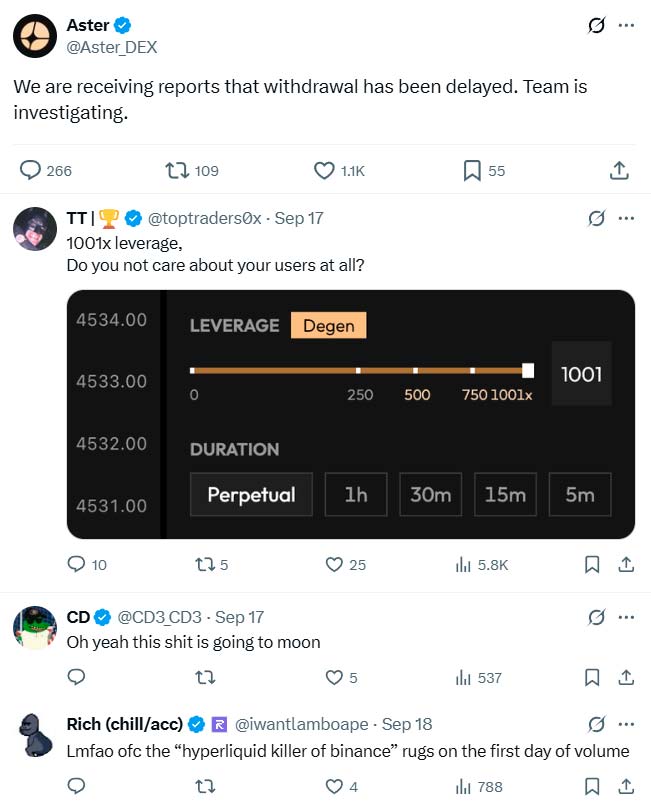Open more options on TT reply
Viewport: 651px width, 811px height.
click(627, 218)
